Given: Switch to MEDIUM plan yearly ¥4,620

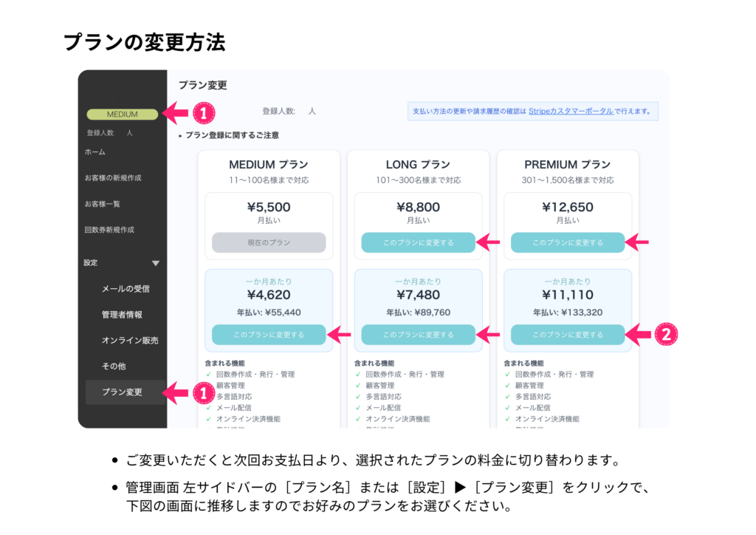Looking at the screenshot, I should pyautogui.click(x=269, y=335).
